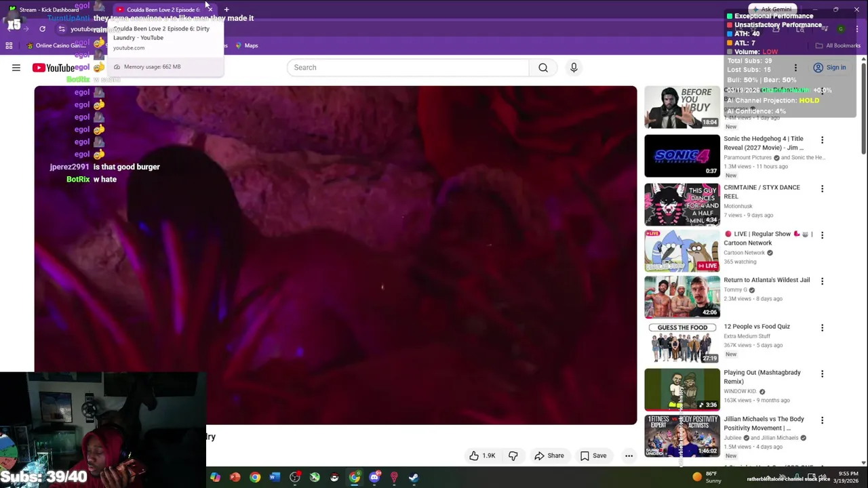Visit the Cartoon Network channel link

click(744, 253)
